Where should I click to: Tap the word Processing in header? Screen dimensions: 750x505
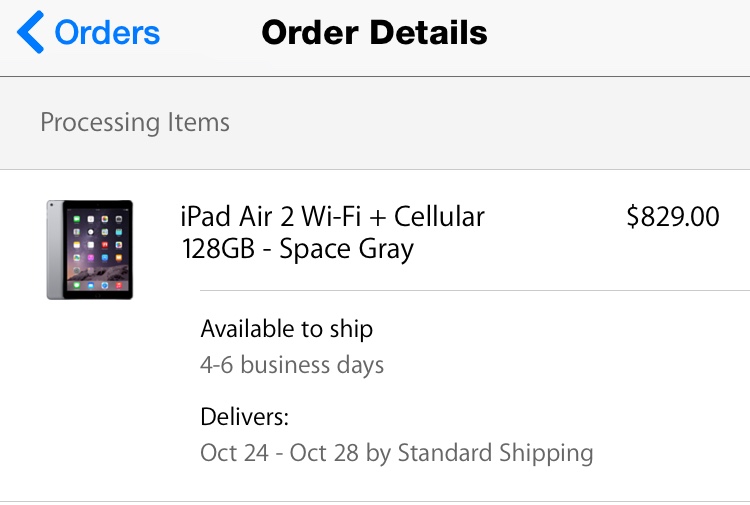[x=100, y=122]
